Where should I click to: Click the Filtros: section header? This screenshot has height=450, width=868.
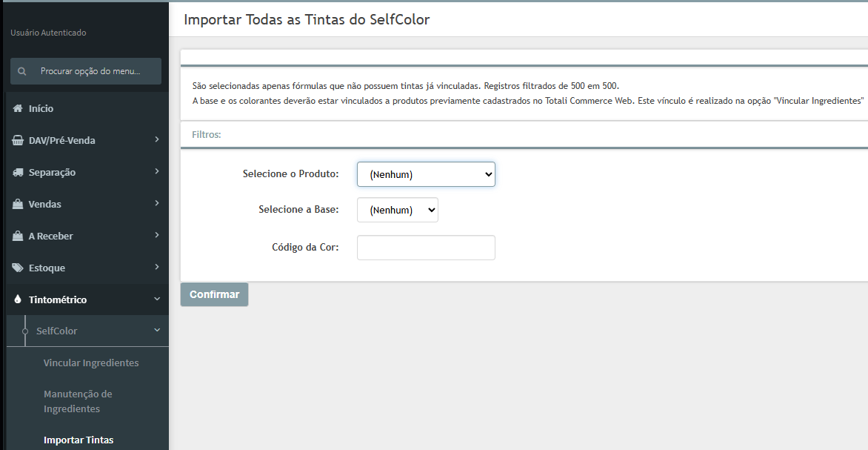pyautogui.click(x=207, y=135)
